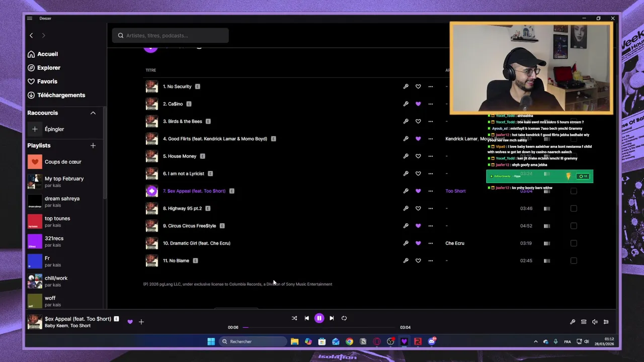Show hidden system tray icons

click(535, 341)
